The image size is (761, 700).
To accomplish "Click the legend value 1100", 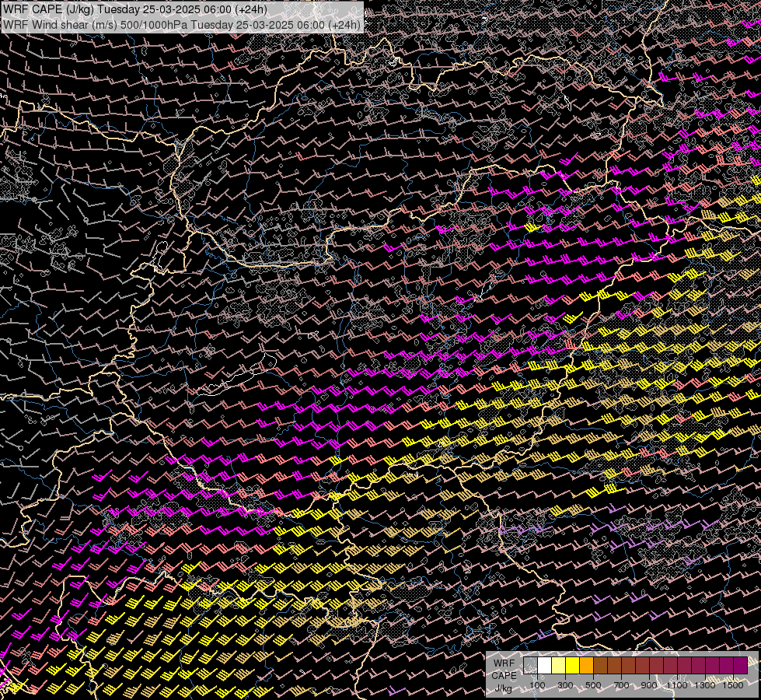I will coord(676,685).
